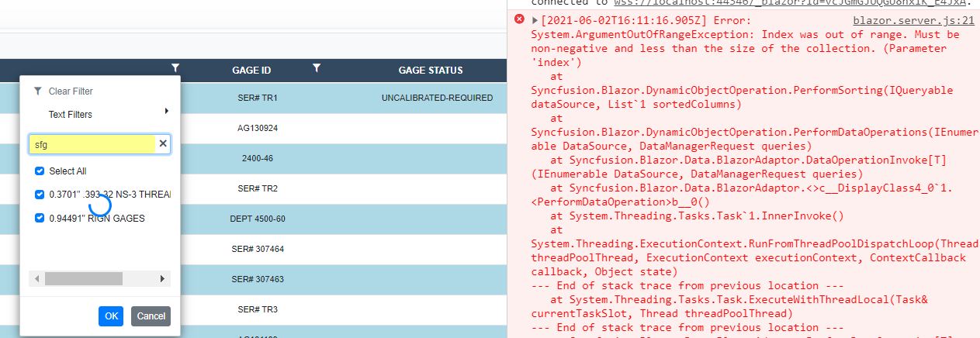Screen dimensions: 980x338
Task: Click the red error icon in console
Action: (x=520, y=19)
